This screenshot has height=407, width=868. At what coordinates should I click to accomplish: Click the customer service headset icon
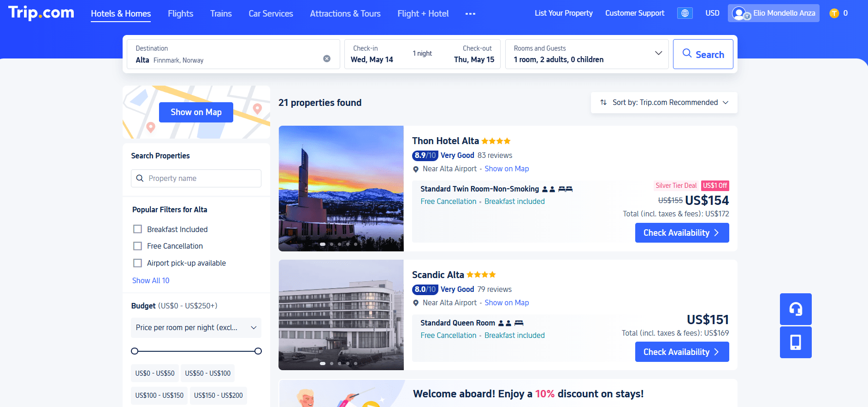click(796, 309)
